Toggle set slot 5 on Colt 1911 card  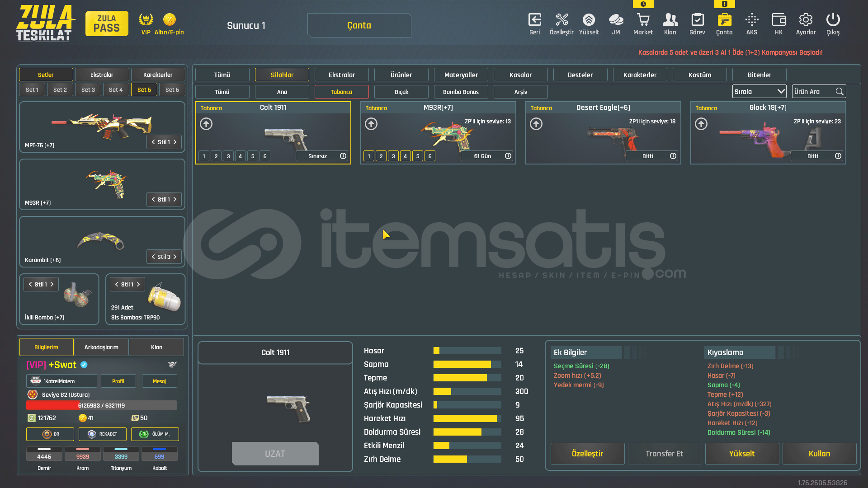point(253,156)
